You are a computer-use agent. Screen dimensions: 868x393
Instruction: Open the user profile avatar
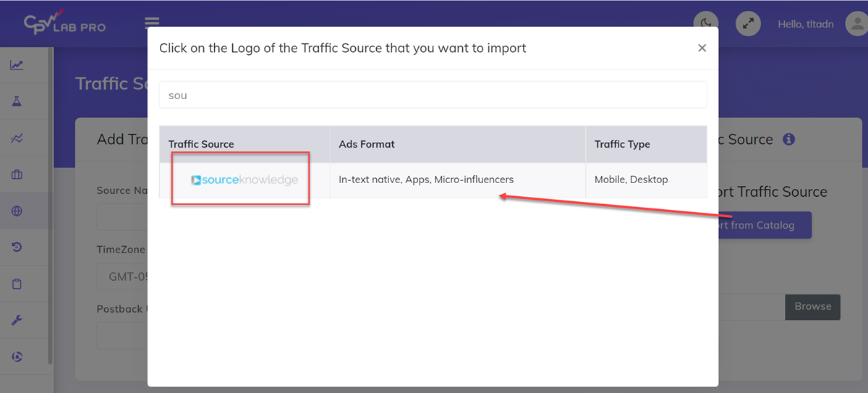click(857, 24)
